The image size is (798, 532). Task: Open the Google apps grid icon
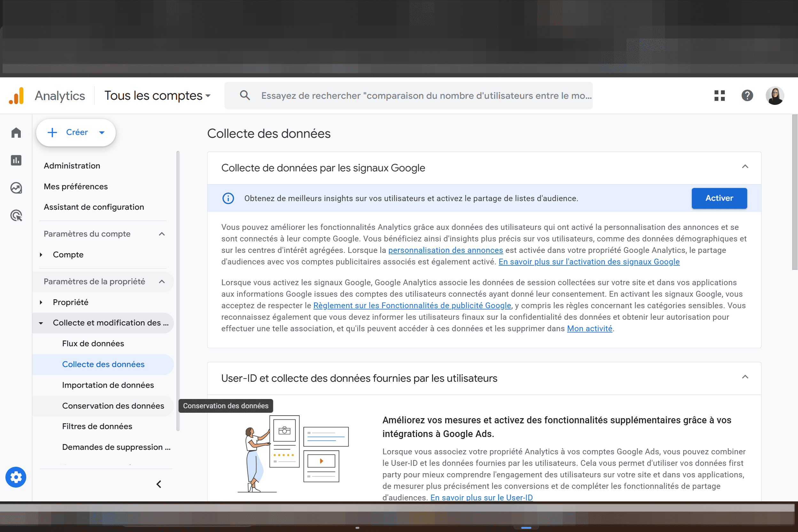(x=720, y=96)
